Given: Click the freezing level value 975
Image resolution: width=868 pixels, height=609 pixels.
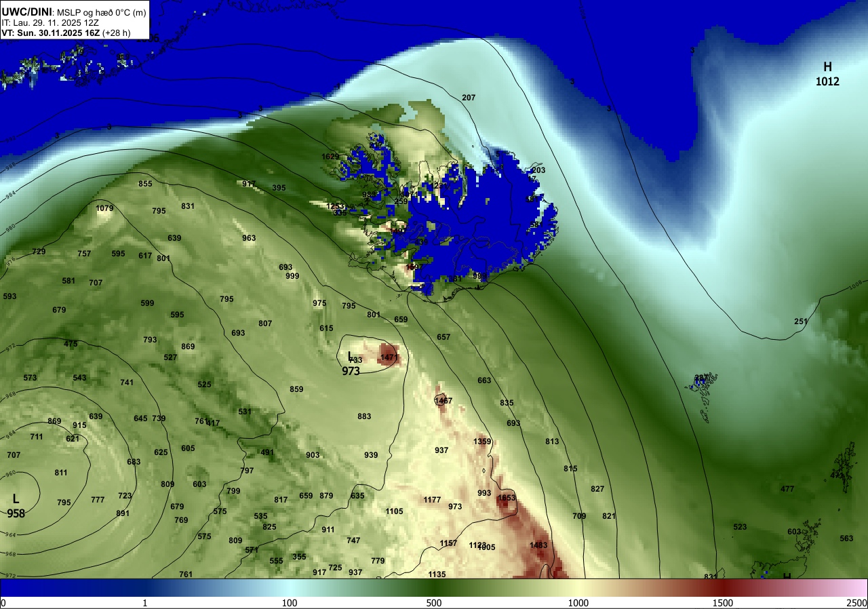Looking at the screenshot, I should click(x=319, y=303).
